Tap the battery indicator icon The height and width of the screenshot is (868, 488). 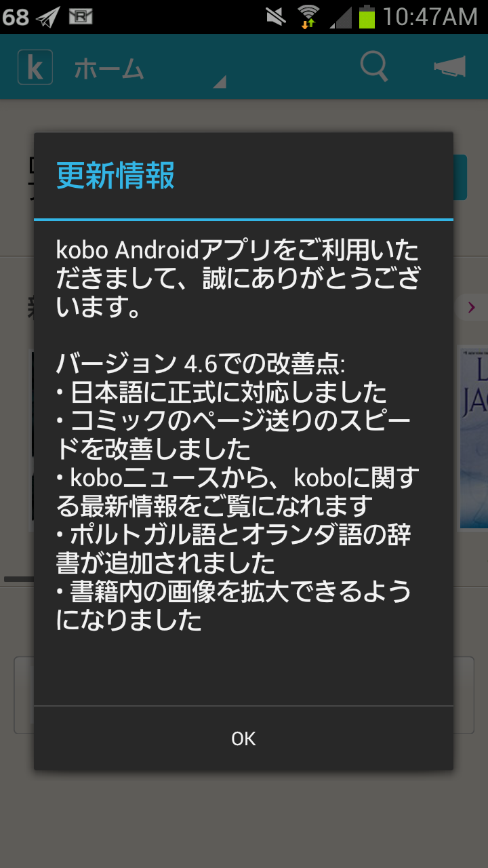(x=367, y=16)
